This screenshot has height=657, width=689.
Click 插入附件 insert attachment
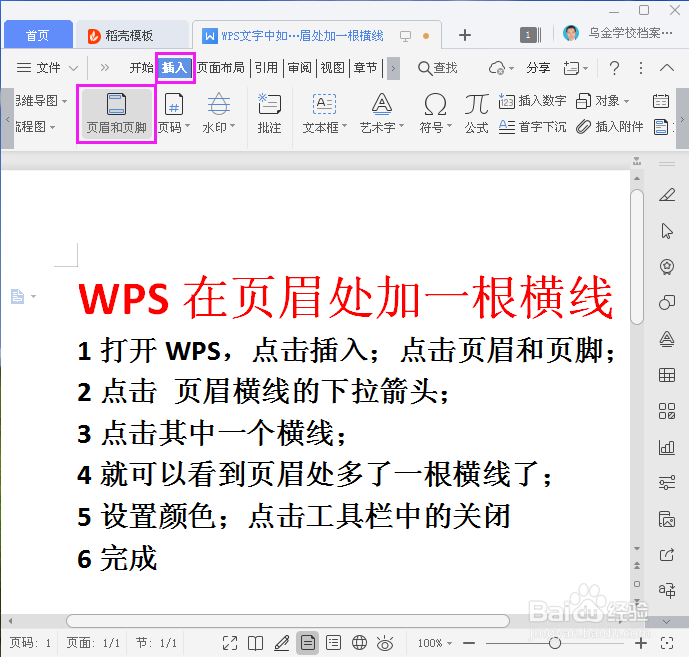[x=610, y=127]
